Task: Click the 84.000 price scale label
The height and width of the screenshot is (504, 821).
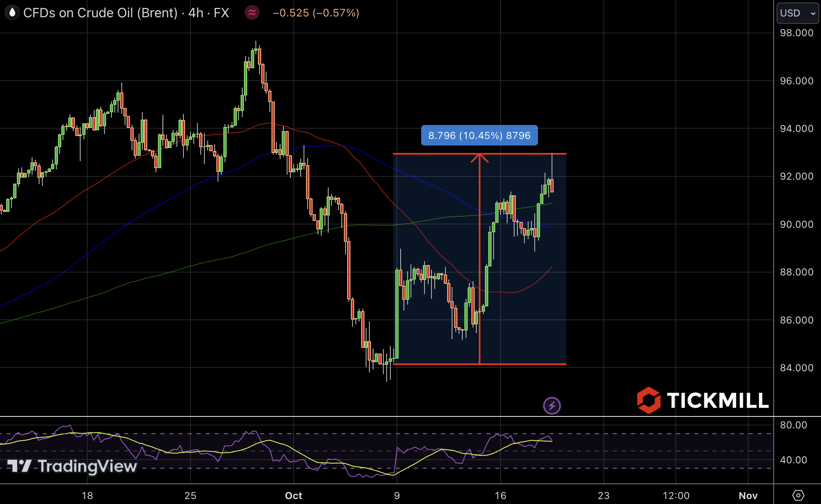Action: point(796,368)
